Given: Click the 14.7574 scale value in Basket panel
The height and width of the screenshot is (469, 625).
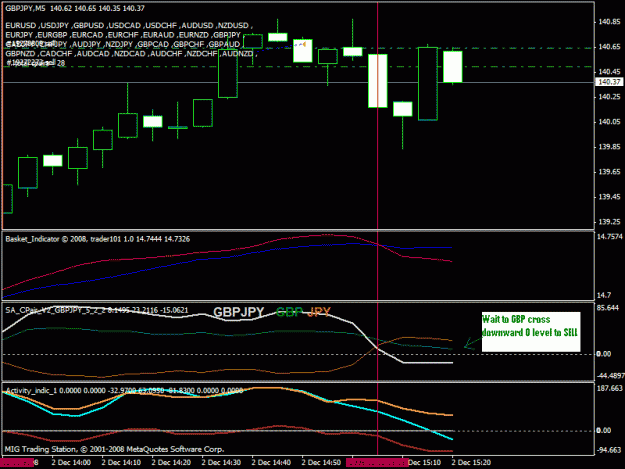Looking at the screenshot, I should click(609, 237).
